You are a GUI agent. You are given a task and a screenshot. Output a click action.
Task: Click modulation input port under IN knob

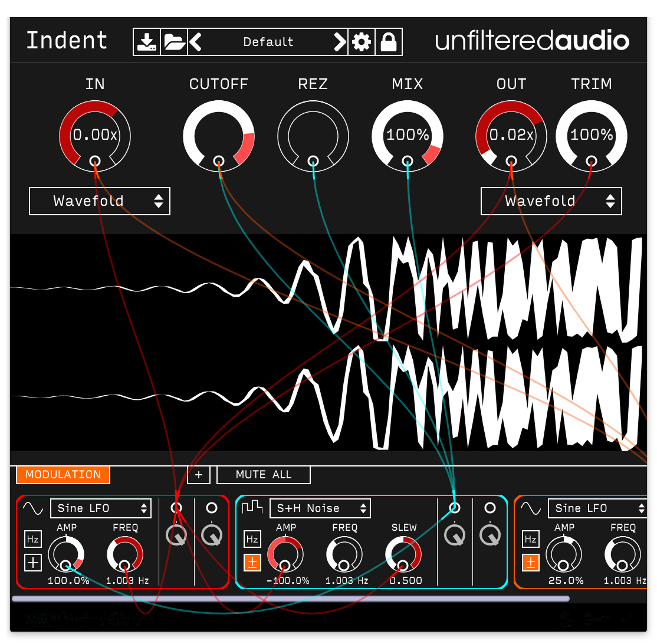95,161
